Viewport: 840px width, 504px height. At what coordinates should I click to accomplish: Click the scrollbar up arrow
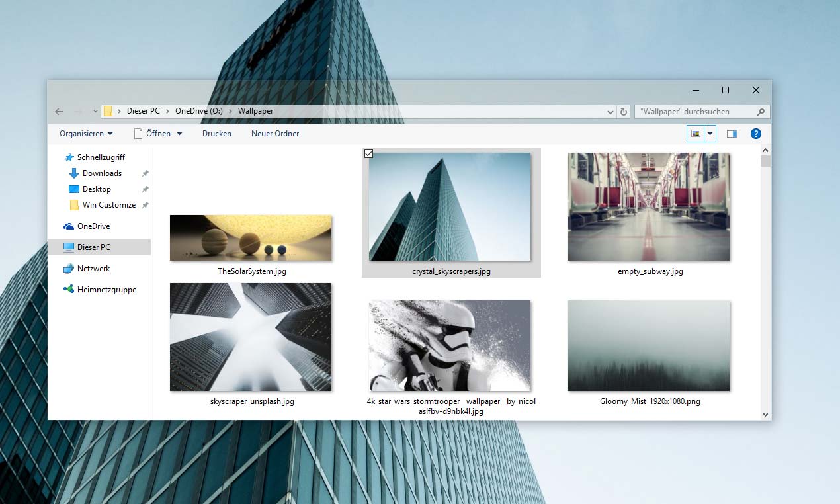click(x=766, y=151)
